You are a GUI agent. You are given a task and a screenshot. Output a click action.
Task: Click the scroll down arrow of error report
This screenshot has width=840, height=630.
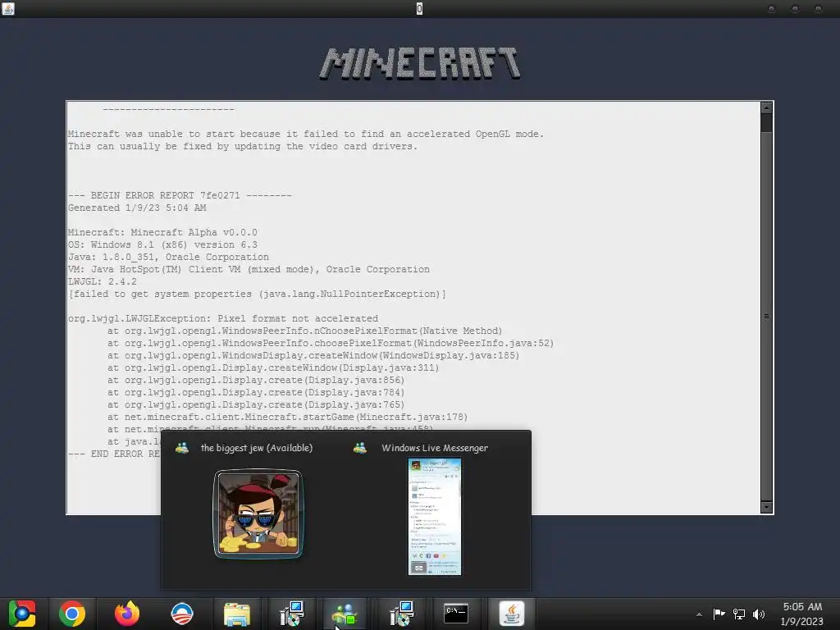767,507
